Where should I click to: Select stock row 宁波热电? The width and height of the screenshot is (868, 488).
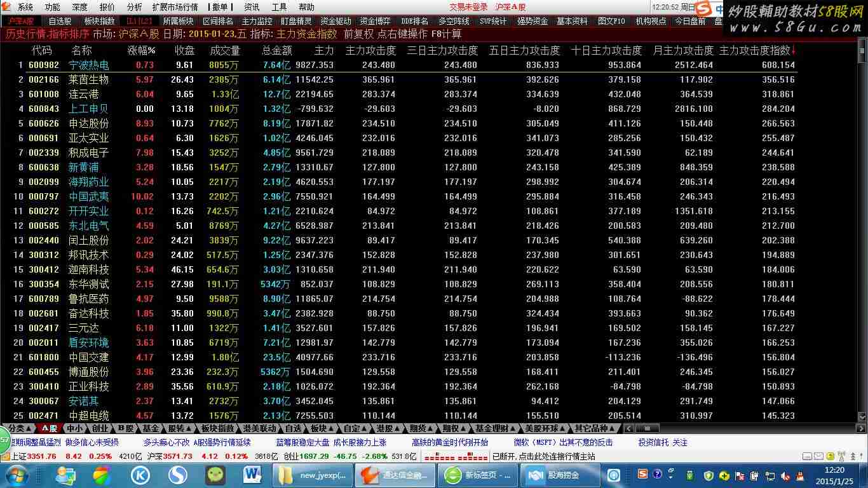405,65
